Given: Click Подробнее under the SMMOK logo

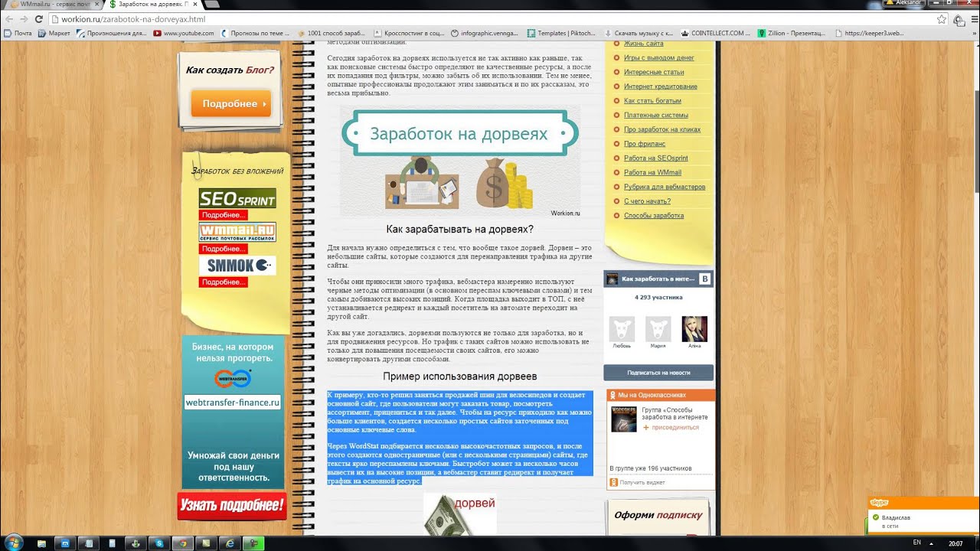Looking at the screenshot, I should [223, 282].
